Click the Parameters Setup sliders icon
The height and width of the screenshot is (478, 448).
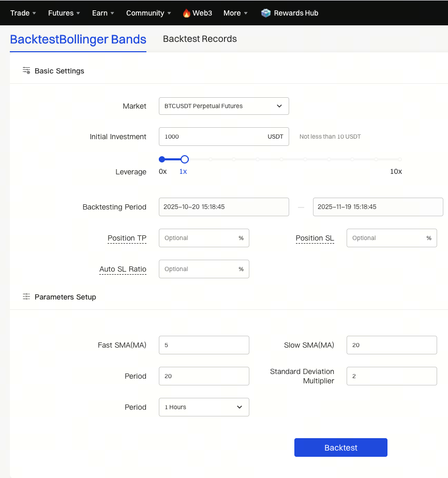[26, 296]
